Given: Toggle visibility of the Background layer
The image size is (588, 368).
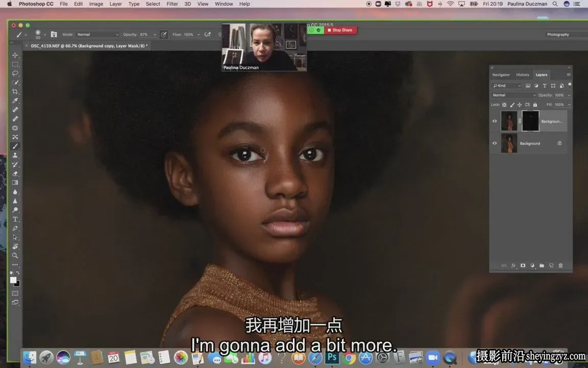Looking at the screenshot, I should coord(495,143).
